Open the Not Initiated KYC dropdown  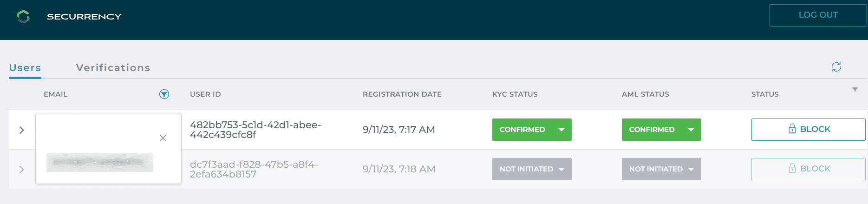(532, 169)
